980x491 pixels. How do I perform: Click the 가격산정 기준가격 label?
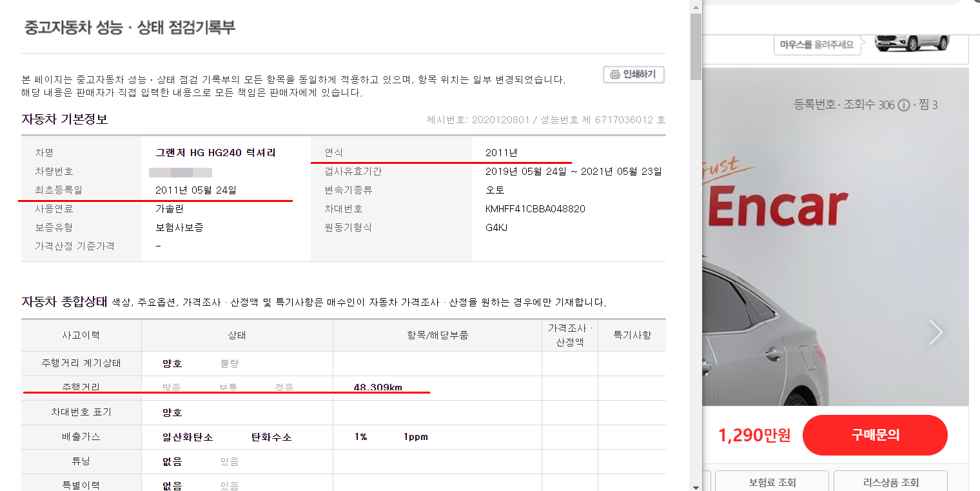(x=75, y=246)
